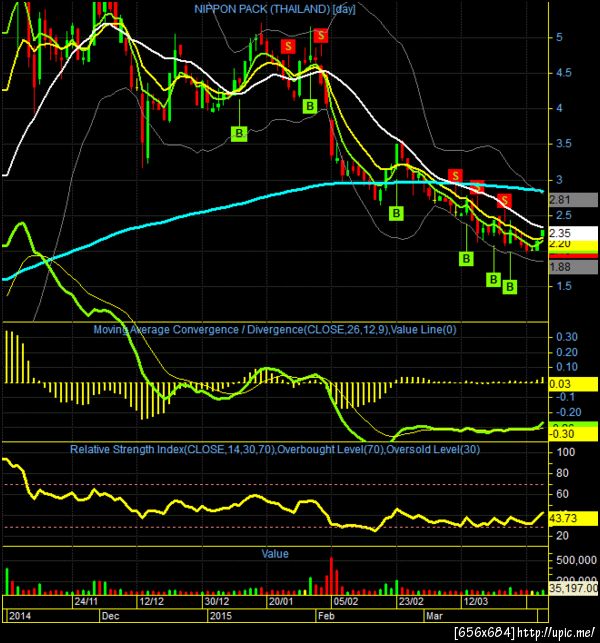This screenshot has width=600, height=643.
Task: Click the Value volume panel title
Action: [275, 554]
